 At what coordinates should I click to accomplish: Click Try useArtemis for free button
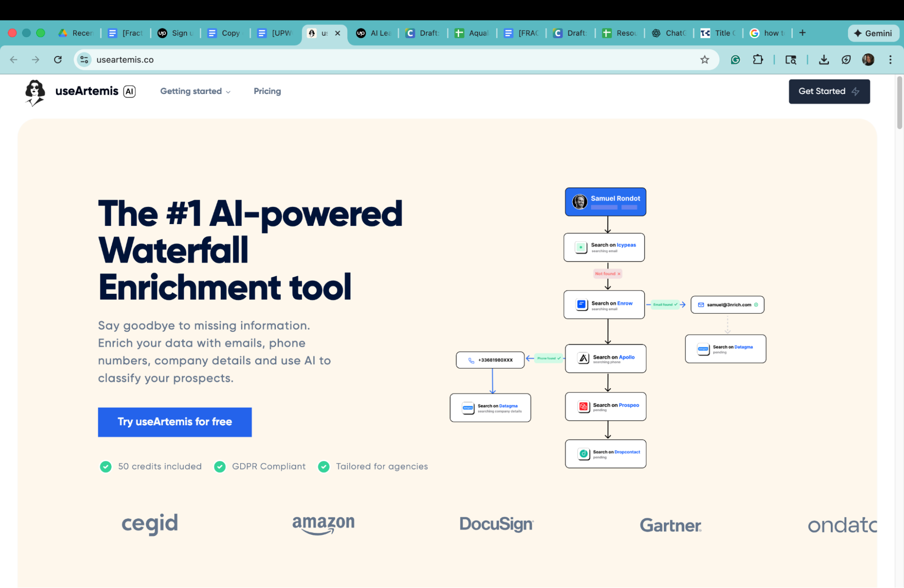175,422
